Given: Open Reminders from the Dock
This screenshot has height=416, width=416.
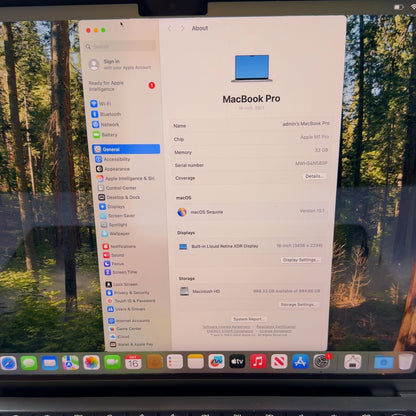Looking at the screenshot, I should tap(175, 362).
